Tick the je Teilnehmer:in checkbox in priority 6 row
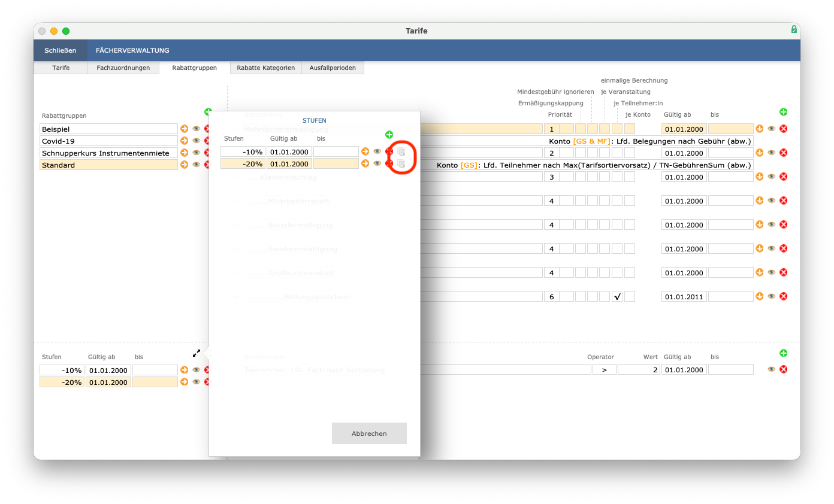Viewport: 834px width, 504px height. point(617,296)
